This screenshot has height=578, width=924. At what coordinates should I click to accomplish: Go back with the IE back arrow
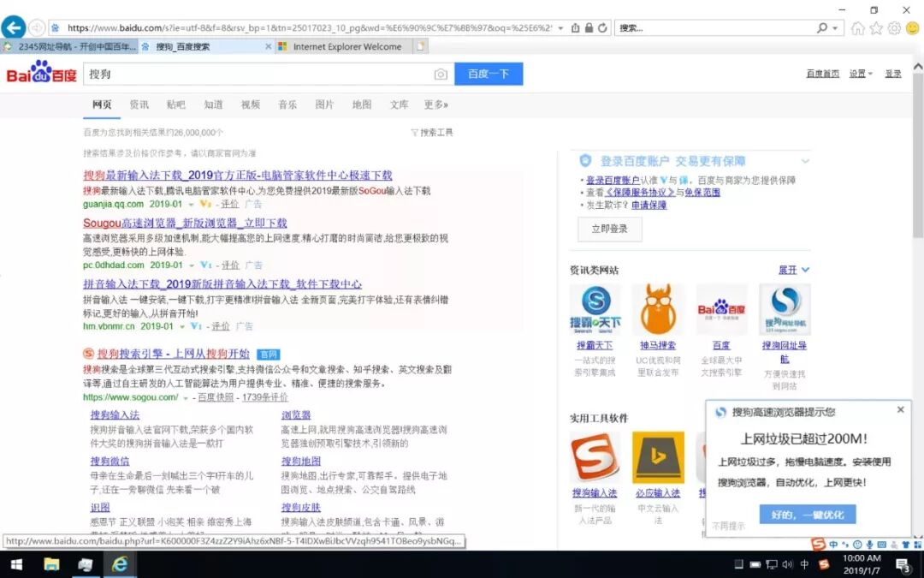click(14, 27)
